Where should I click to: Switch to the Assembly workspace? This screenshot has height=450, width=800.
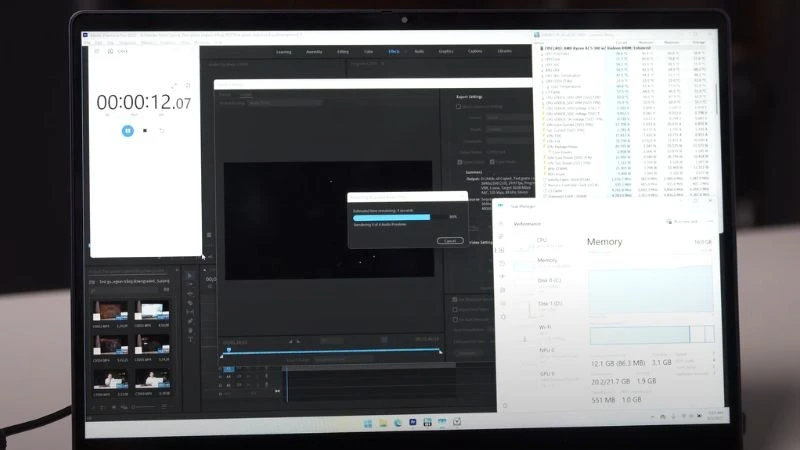[x=314, y=52]
